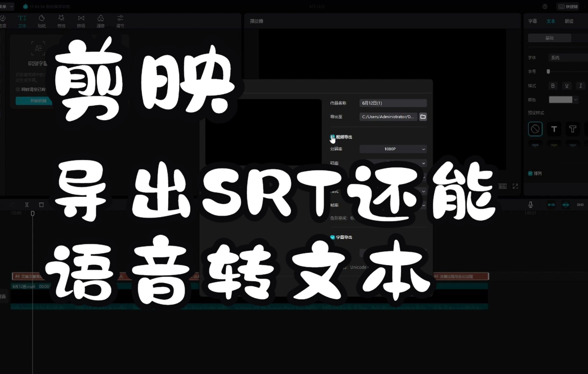
Task: Click the 适应 fit button in player
Action: 502,186
